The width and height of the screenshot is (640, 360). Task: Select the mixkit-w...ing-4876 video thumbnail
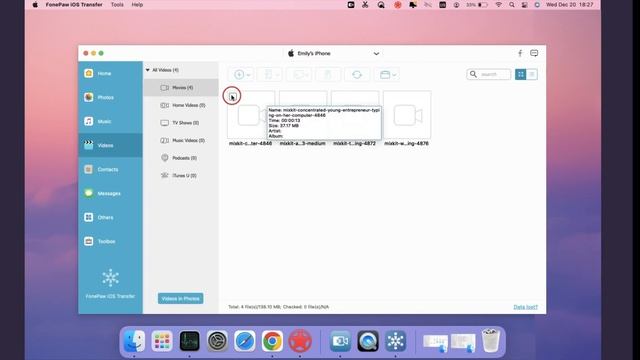click(x=407, y=115)
